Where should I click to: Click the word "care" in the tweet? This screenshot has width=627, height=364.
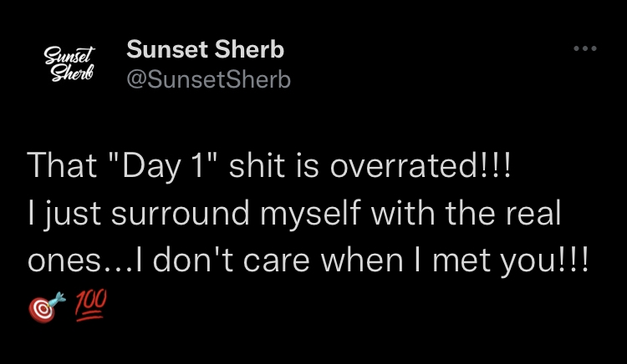pyautogui.click(x=277, y=261)
